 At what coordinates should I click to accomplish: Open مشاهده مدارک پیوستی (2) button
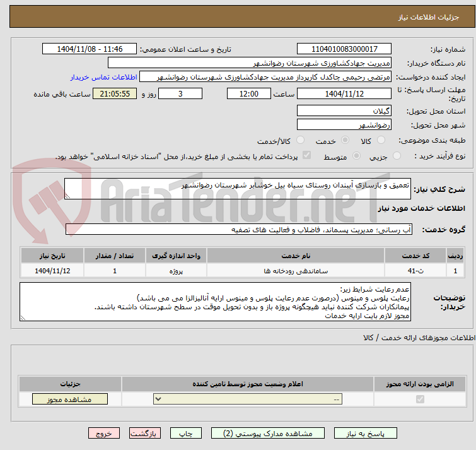268,434
